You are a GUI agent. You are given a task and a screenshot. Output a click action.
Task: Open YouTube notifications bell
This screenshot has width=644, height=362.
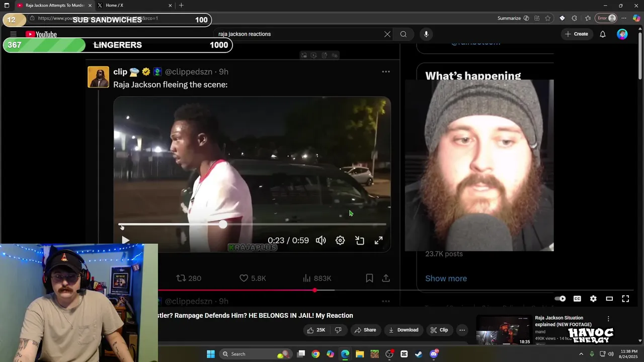[603, 34]
